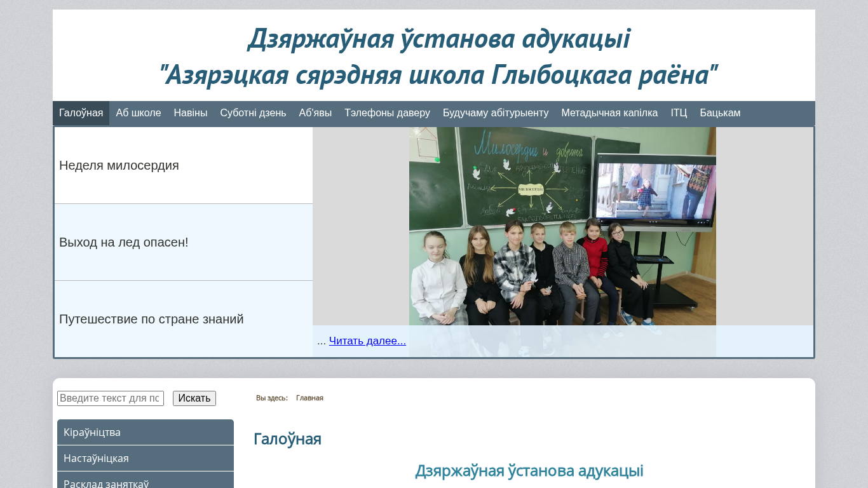Select the Аб'явы menu item
The width and height of the screenshot is (868, 488).
315,113
